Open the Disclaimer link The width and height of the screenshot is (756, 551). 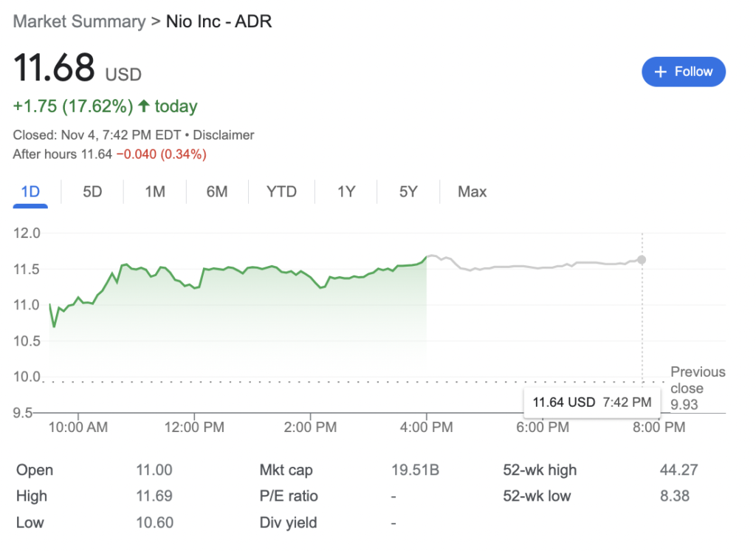[x=223, y=135]
